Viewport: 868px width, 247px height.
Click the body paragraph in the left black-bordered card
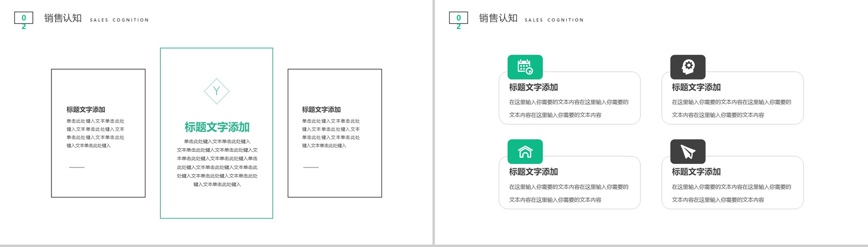(95, 133)
